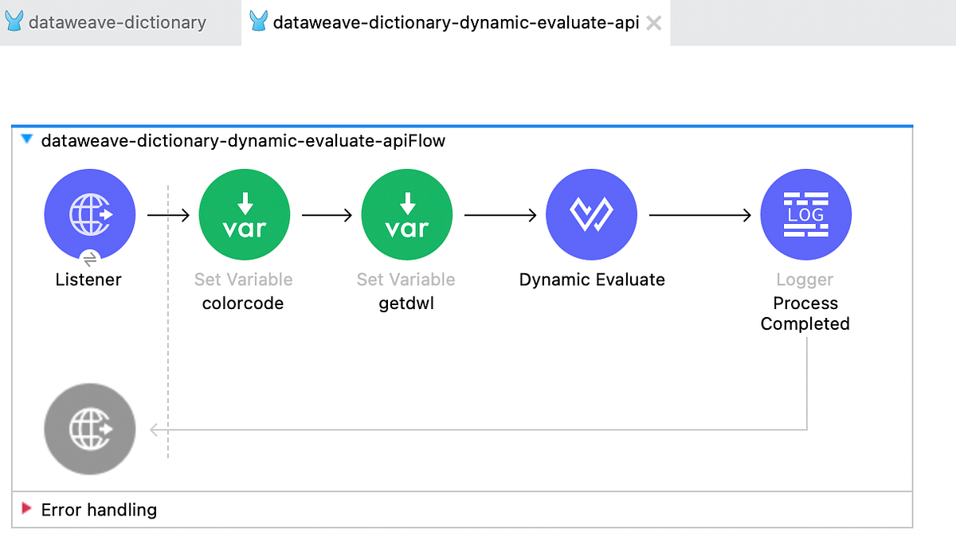Image resolution: width=956 pixels, height=560 pixels.
Task: Click the flow title text to rename it
Action: coord(243,140)
